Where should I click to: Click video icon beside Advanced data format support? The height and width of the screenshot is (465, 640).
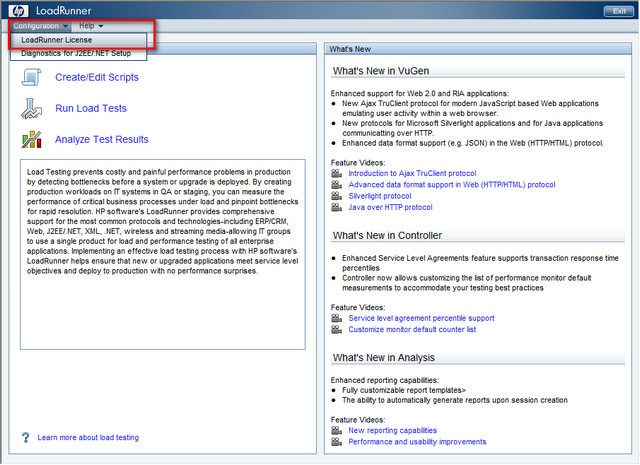pyautogui.click(x=336, y=185)
